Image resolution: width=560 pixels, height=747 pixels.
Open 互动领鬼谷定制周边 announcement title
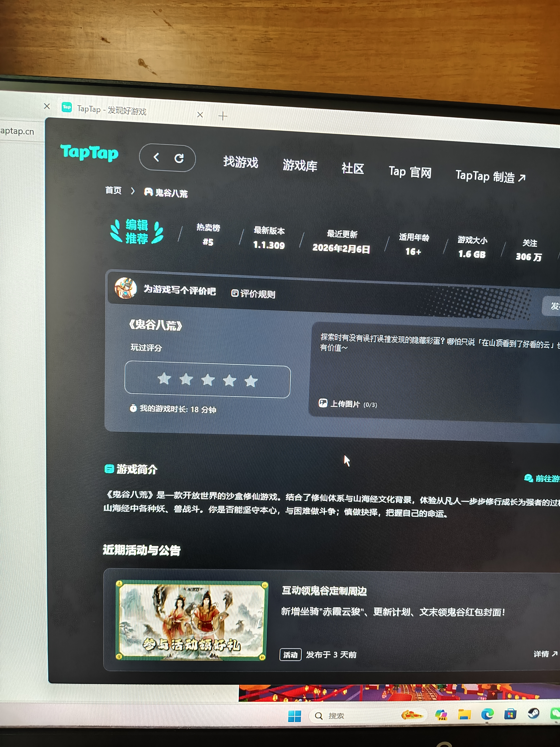[324, 591]
